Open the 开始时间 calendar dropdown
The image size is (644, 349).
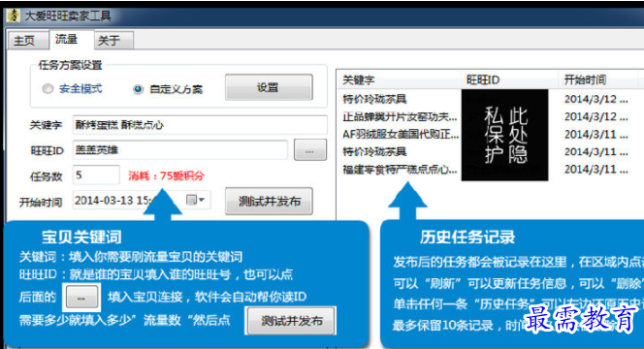pos(195,200)
